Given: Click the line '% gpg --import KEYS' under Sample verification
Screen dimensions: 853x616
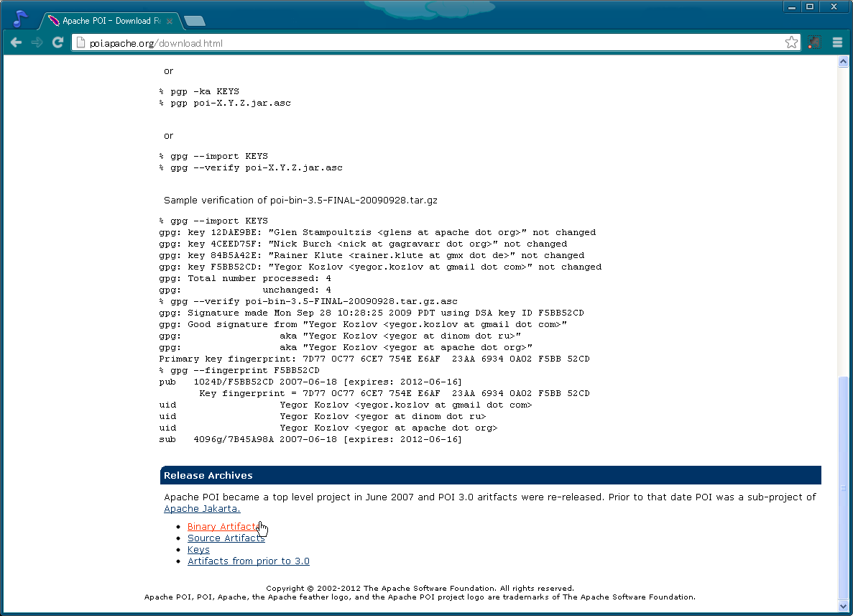Looking at the screenshot, I should click(x=213, y=221).
